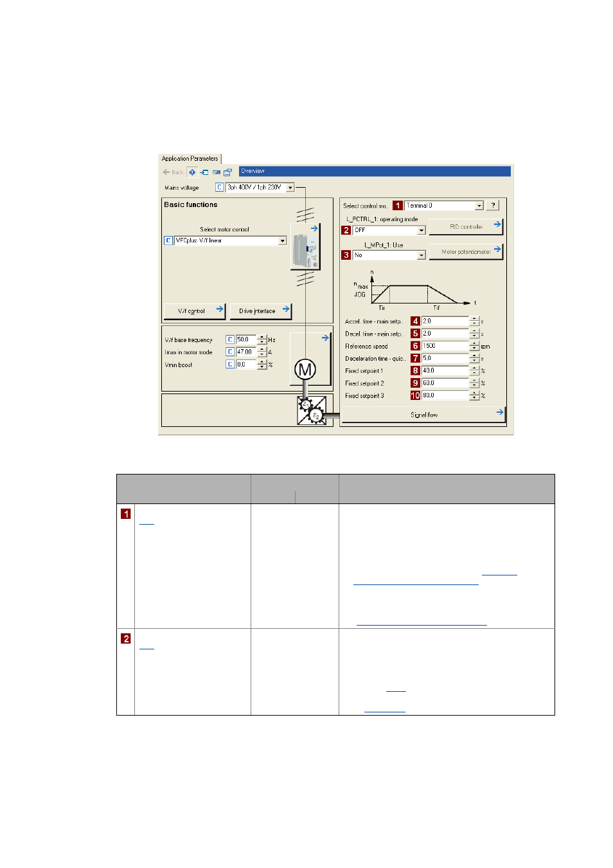The width and height of the screenshot is (613, 868).
Task: Click the Basic functions heading
Action: 191,204
